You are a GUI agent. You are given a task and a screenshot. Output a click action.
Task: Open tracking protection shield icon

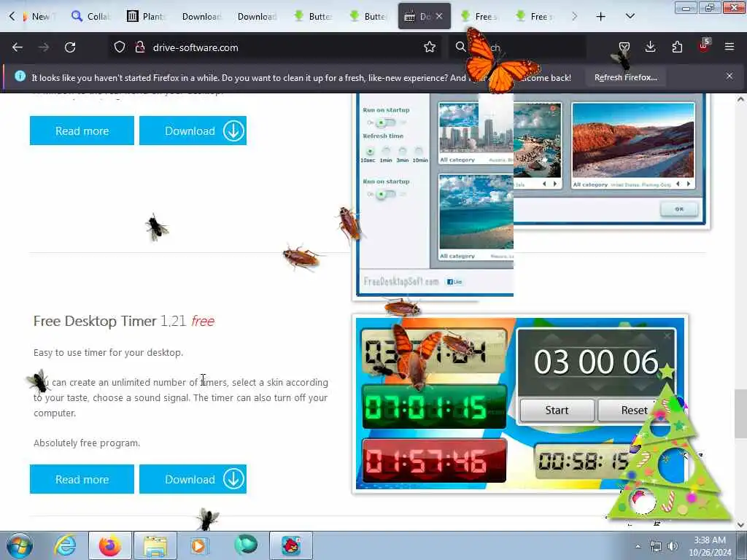[x=120, y=47]
